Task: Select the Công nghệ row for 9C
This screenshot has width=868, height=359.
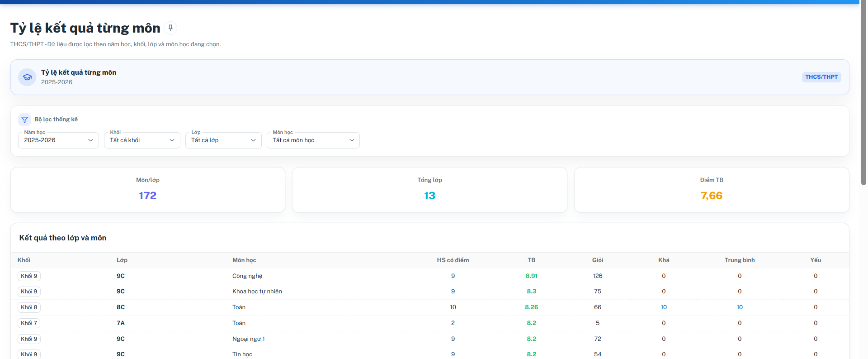Action: [x=429, y=276]
